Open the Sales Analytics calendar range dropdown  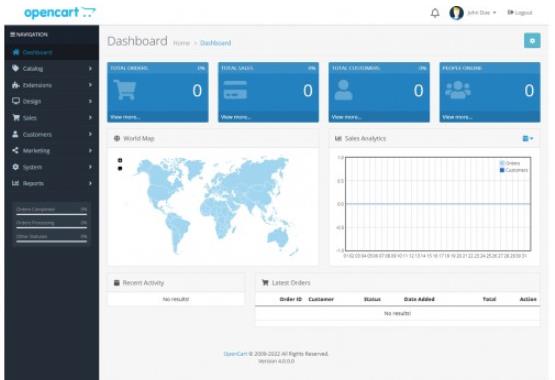[528, 138]
